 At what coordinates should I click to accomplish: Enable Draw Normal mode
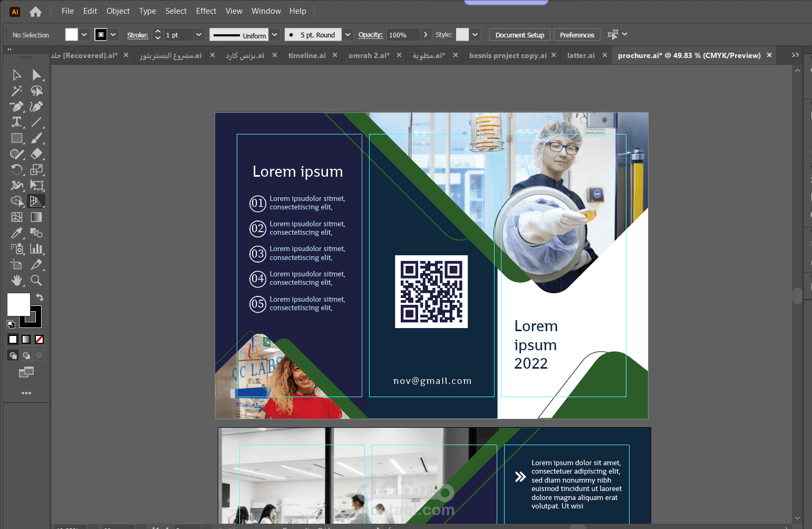point(13,355)
